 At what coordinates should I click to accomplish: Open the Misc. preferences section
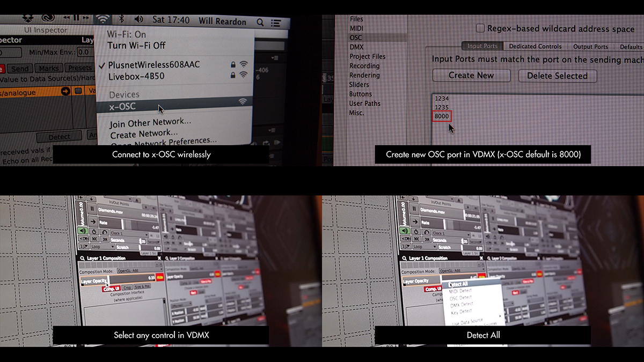[x=356, y=113]
